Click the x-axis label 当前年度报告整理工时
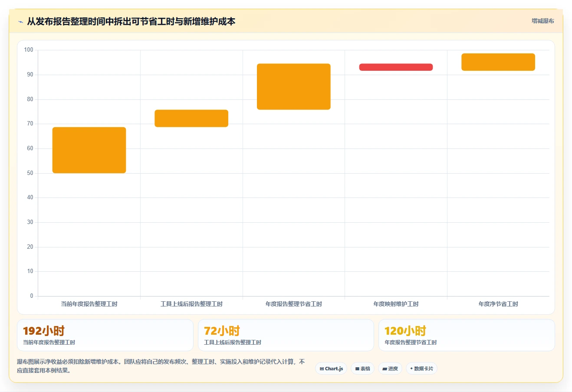Viewport: 572px width, 392px height. (x=89, y=304)
